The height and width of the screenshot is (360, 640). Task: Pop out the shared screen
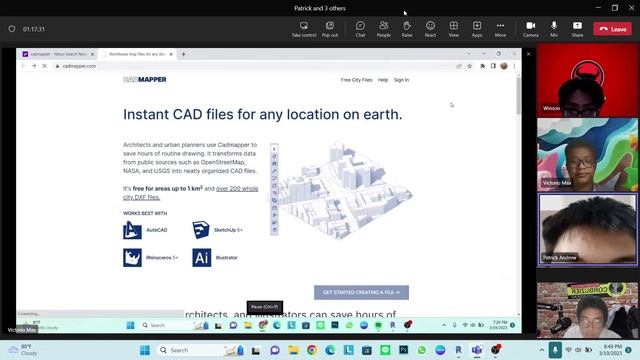pos(329,29)
